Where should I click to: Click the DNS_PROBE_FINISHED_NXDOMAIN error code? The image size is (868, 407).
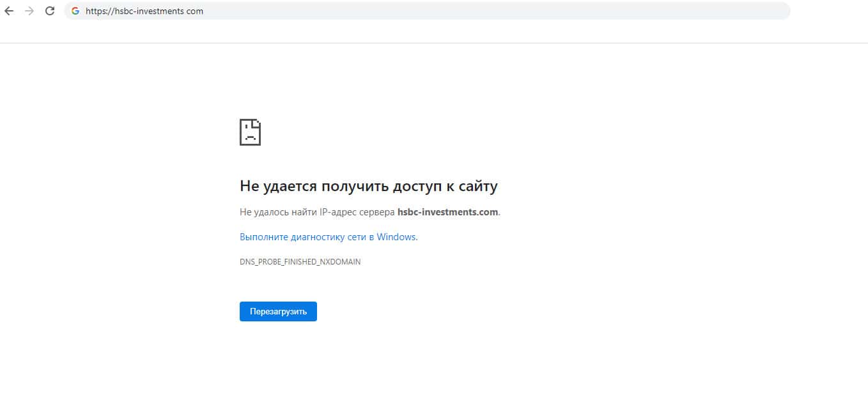tap(300, 262)
